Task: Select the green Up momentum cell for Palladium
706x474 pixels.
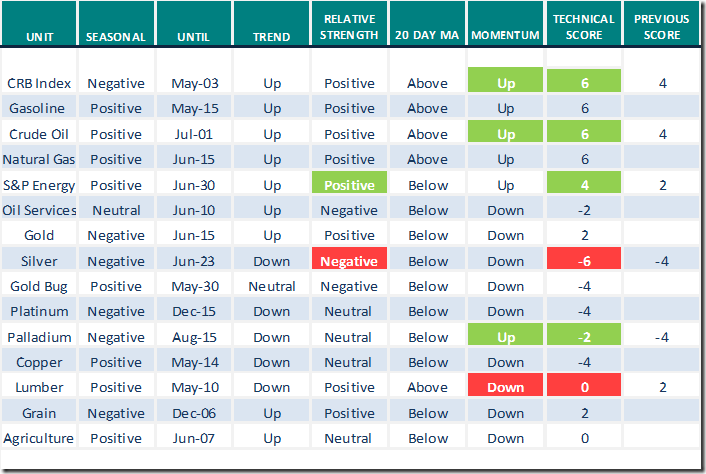Action: 506,337
